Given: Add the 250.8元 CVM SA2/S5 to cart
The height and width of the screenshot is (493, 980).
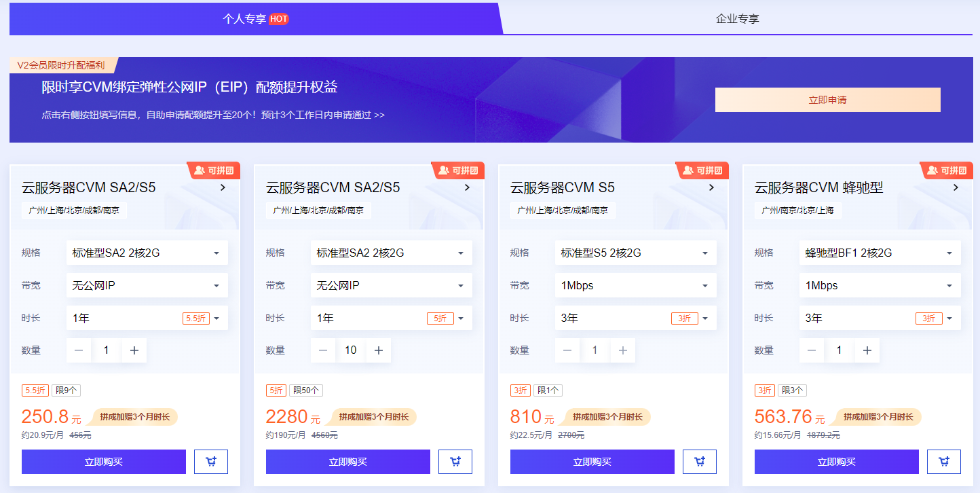Looking at the screenshot, I should pyautogui.click(x=211, y=462).
